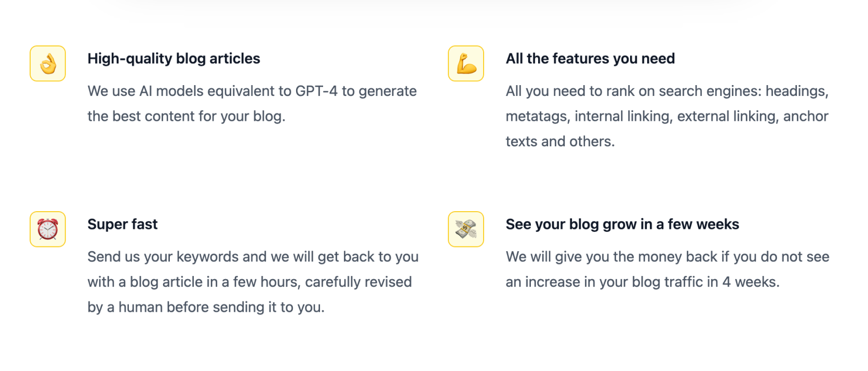Click the 'All the features you need' heading
868x371 pixels.
pyautogui.click(x=590, y=59)
